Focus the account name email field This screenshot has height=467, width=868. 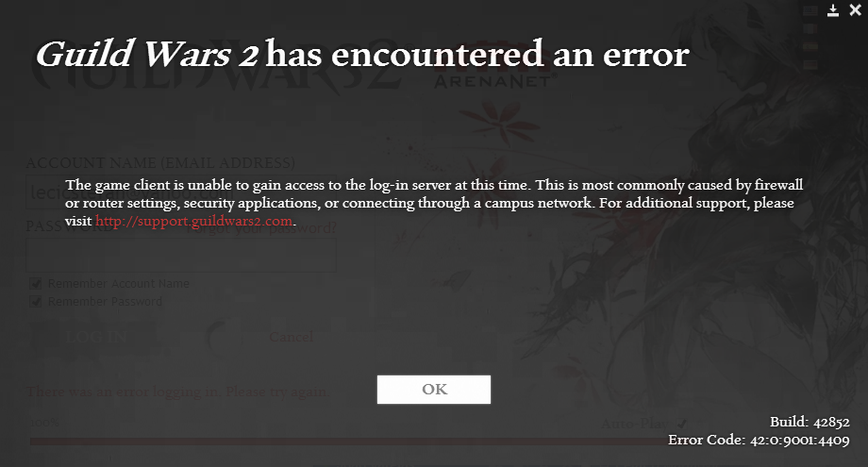181,192
